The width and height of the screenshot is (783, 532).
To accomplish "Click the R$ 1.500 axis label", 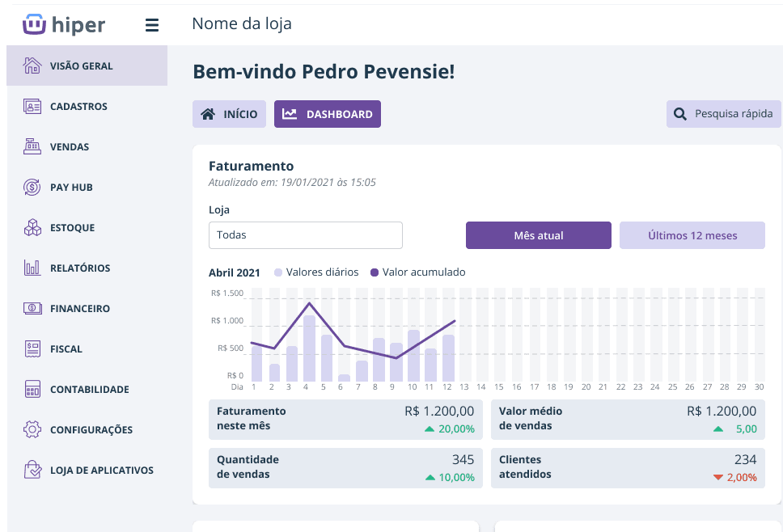I will click(x=227, y=293).
